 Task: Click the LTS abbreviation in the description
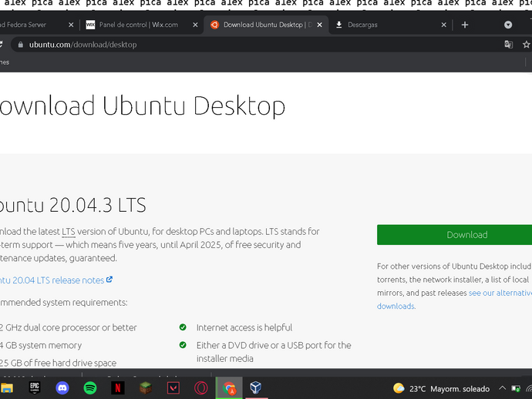click(x=68, y=232)
